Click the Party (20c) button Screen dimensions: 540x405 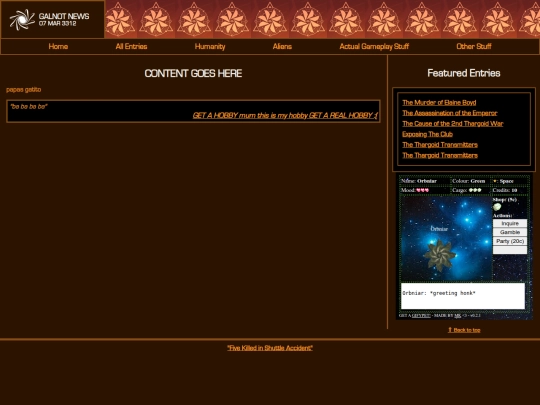pyautogui.click(x=510, y=241)
